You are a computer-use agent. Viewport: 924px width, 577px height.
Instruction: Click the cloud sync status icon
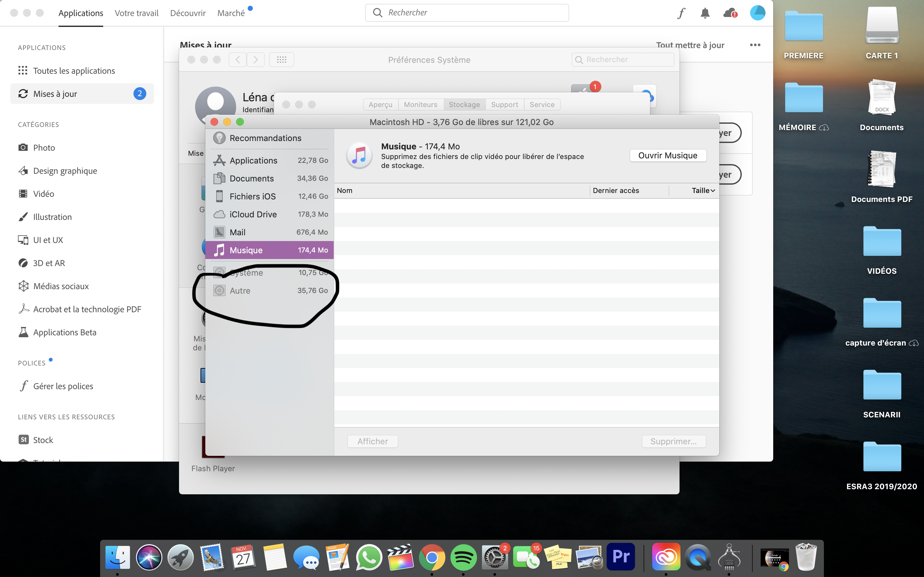click(x=730, y=13)
